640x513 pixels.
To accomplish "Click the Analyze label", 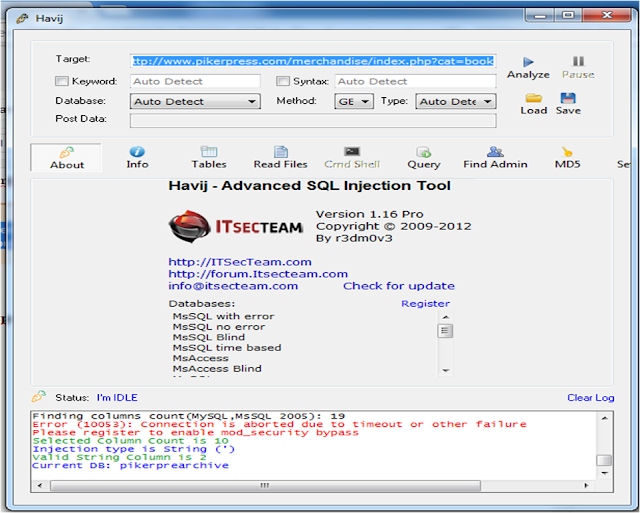I will pyautogui.click(x=528, y=75).
